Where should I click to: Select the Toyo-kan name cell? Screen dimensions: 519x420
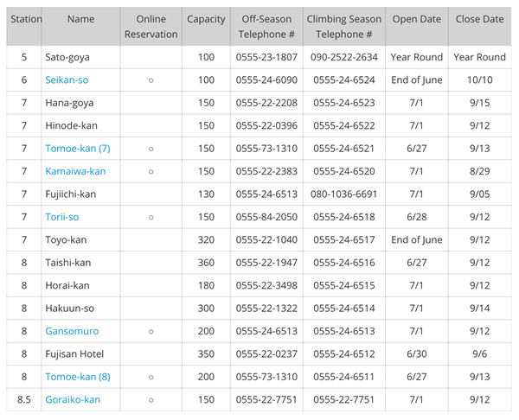pyautogui.click(x=80, y=239)
